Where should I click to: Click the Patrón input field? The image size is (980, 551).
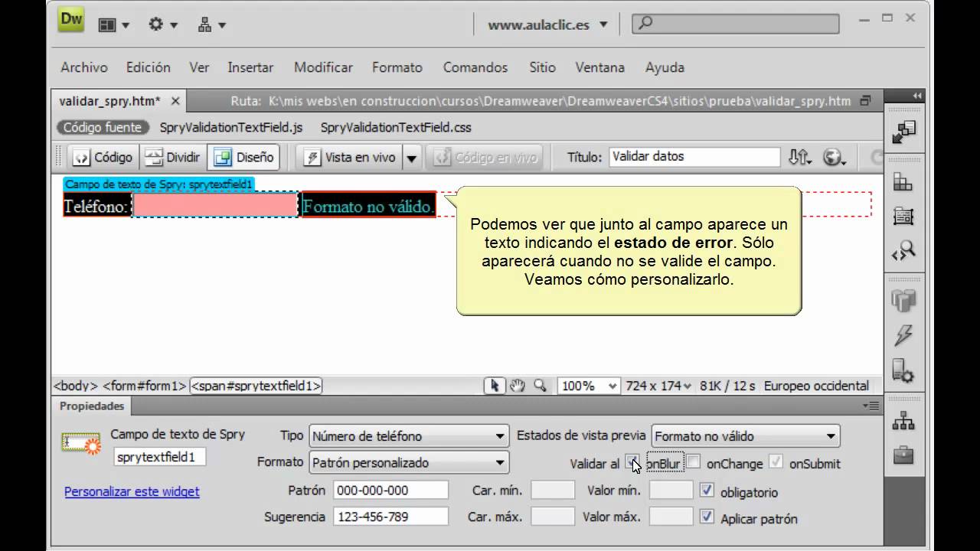pos(391,490)
